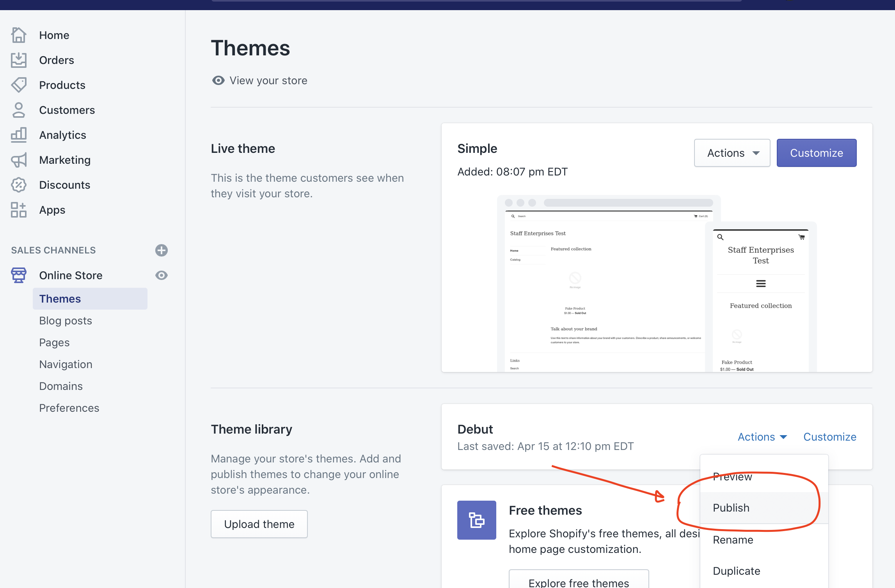Viewport: 895px width, 588px height.
Task: Navigate to Themes under Online Store
Action: [x=60, y=299]
